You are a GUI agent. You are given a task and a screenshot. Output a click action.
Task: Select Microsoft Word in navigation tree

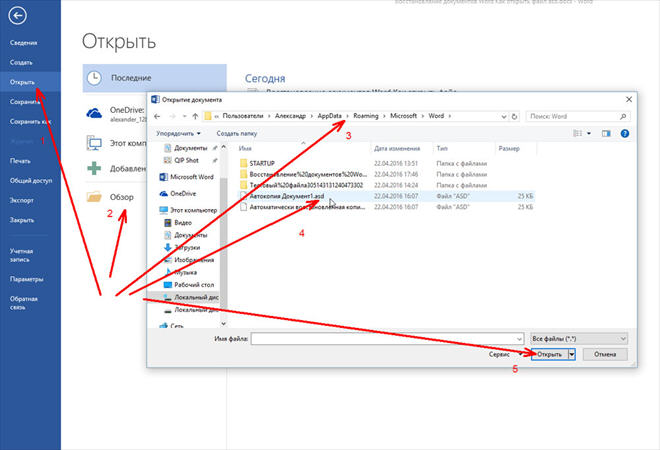click(x=192, y=177)
